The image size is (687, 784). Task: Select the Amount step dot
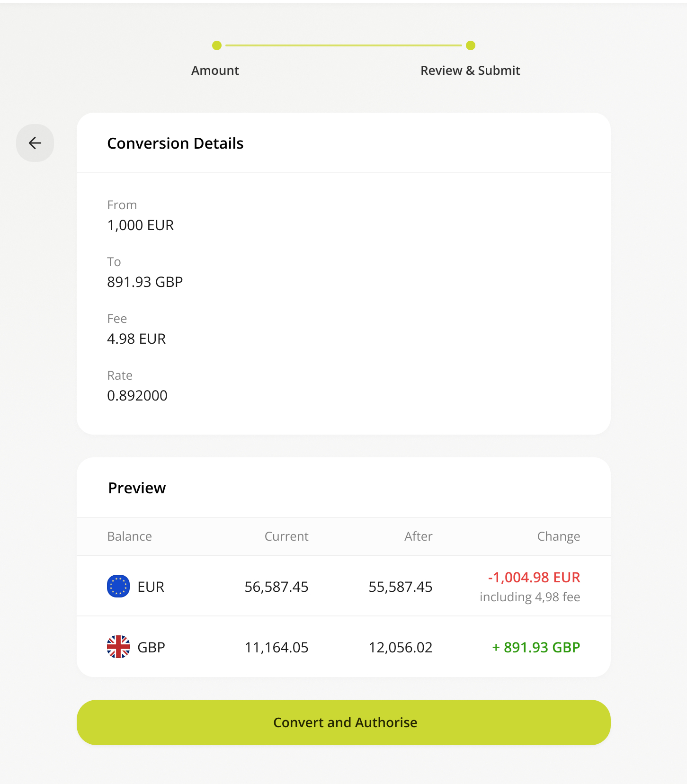tap(217, 45)
